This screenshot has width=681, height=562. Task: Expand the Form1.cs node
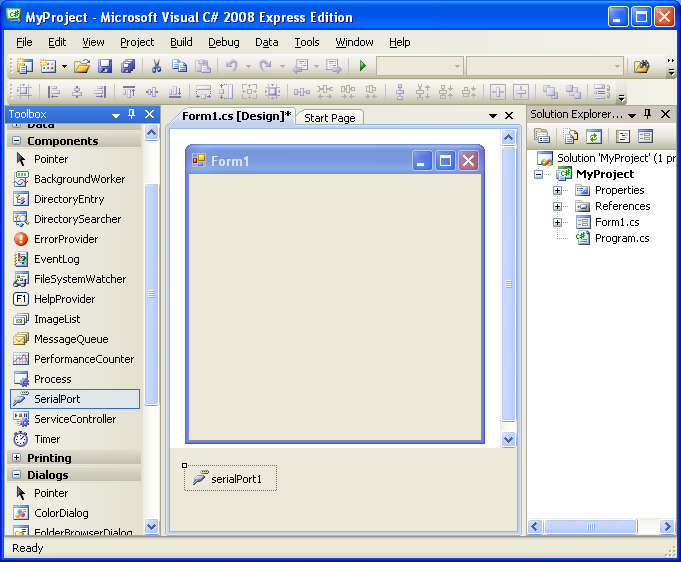[557, 222]
